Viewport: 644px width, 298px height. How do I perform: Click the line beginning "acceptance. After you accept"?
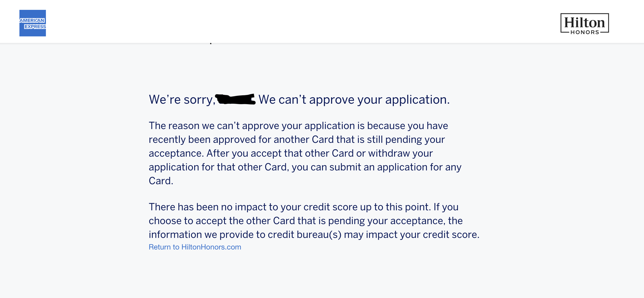coord(291,153)
